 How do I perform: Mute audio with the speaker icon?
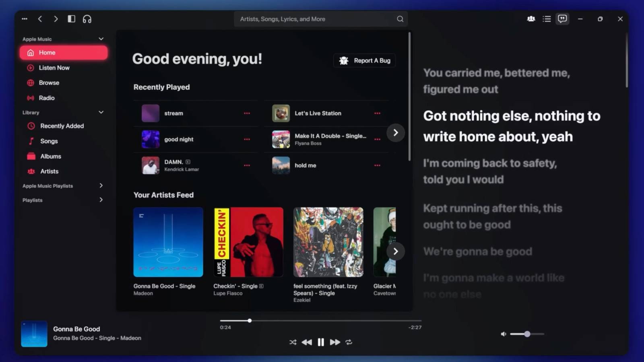[x=503, y=334]
